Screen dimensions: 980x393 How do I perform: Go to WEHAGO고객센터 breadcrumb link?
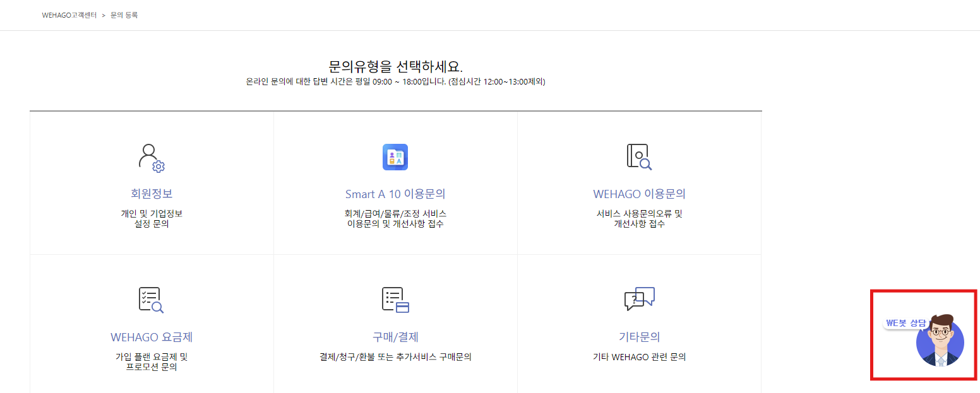tap(69, 15)
